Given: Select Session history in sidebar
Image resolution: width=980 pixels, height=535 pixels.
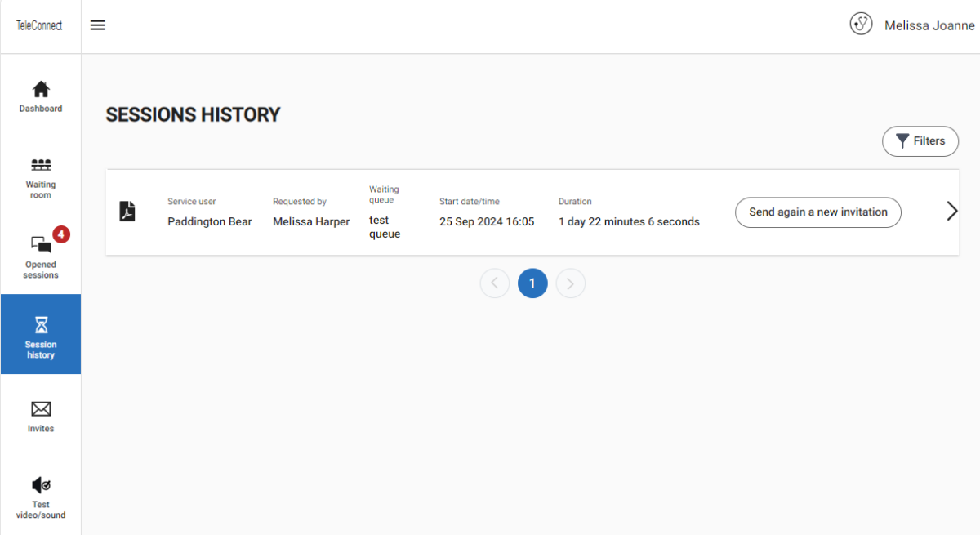Looking at the screenshot, I should pos(41,334).
